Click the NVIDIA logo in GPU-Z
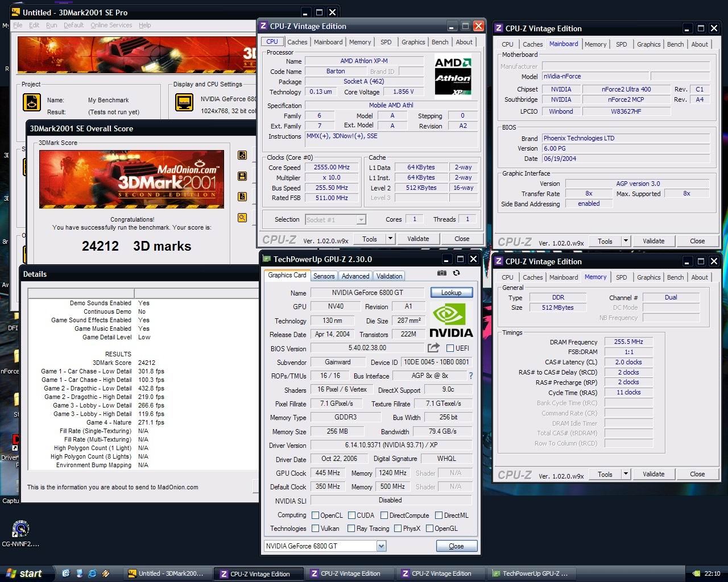 click(x=451, y=319)
